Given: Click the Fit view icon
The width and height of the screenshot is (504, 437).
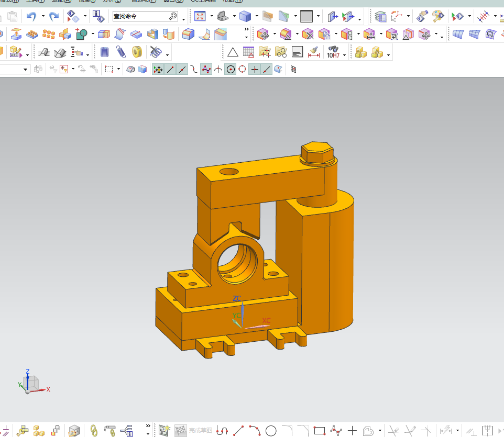Looking at the screenshot, I should 200,16.
